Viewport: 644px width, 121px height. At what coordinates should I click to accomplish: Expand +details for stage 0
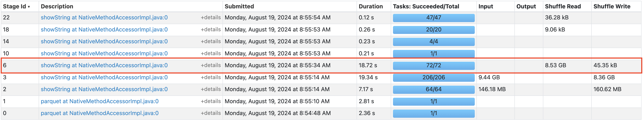pyautogui.click(x=211, y=113)
